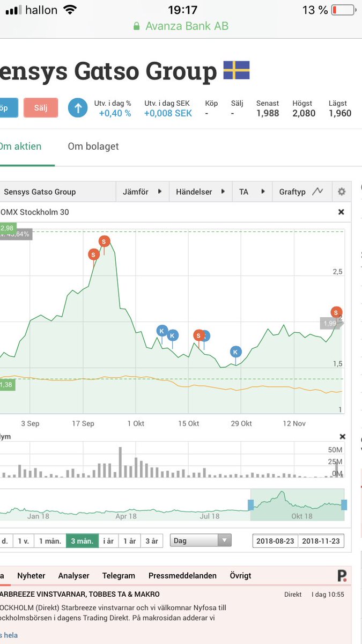Click the Jan 18 navigator label

pyautogui.click(x=38, y=516)
